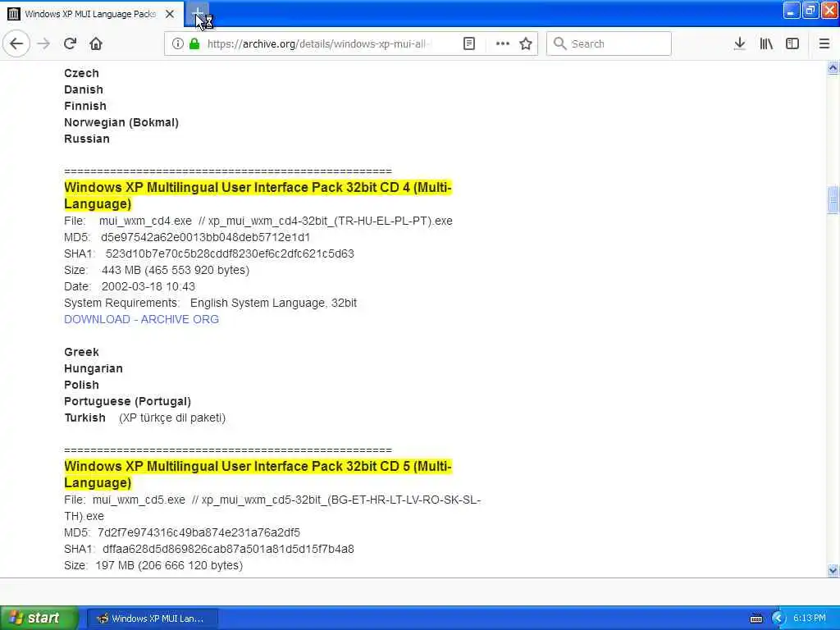Image resolution: width=840 pixels, height=630 pixels.
Task: Click the scrollbar up arrow
Action: (x=833, y=67)
